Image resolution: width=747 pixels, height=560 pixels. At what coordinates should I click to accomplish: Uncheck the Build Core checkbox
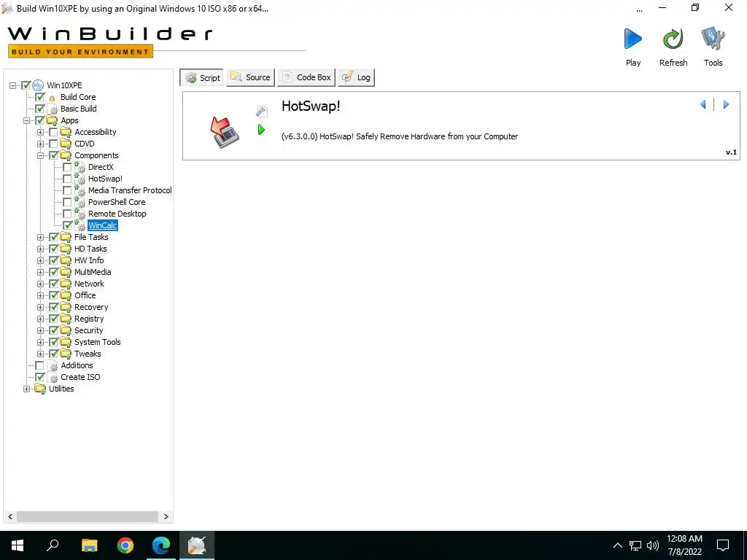(x=40, y=97)
